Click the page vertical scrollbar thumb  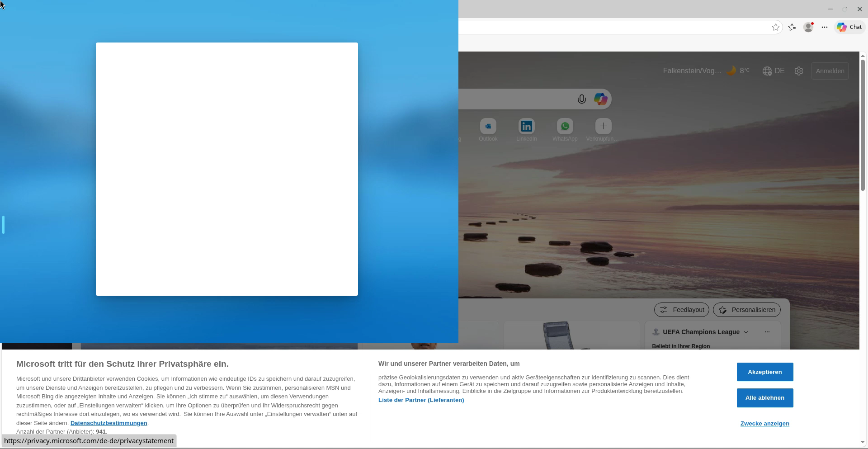863,124
